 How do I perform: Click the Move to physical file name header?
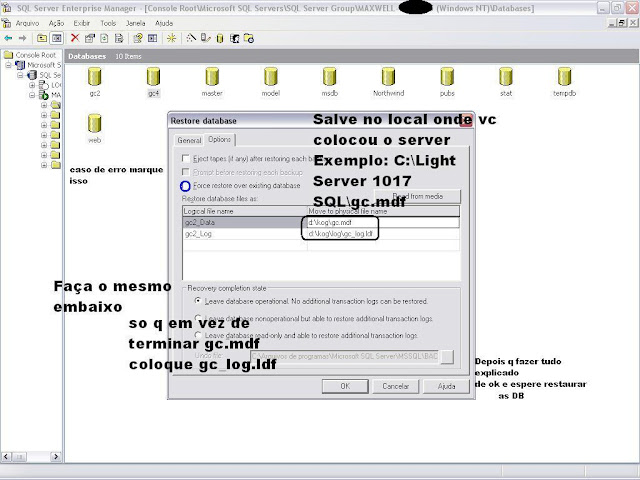point(383,211)
